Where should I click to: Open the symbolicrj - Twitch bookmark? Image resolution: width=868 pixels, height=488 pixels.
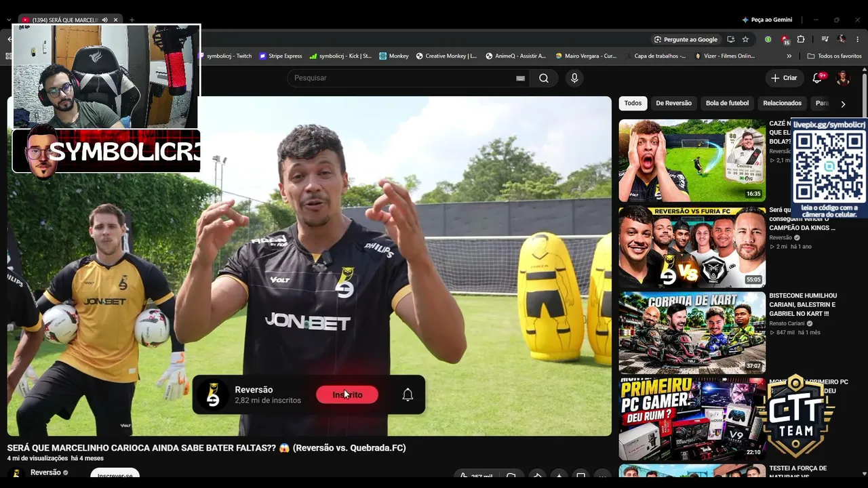[x=224, y=56]
